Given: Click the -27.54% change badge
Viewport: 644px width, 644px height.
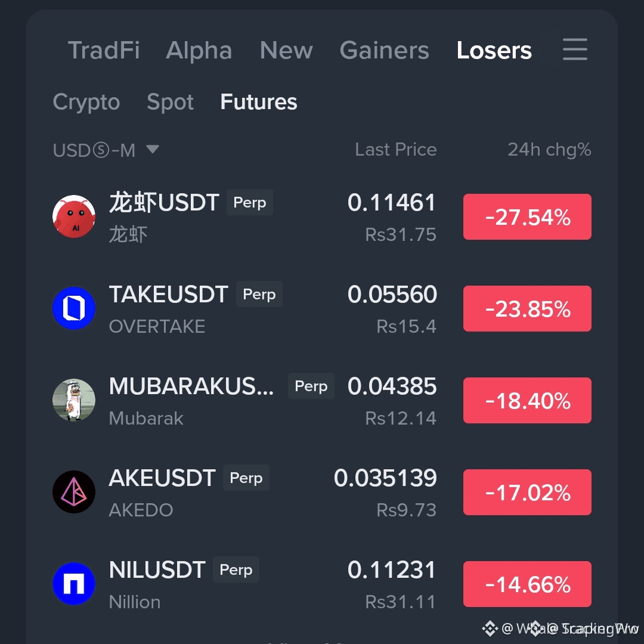Looking at the screenshot, I should (527, 217).
